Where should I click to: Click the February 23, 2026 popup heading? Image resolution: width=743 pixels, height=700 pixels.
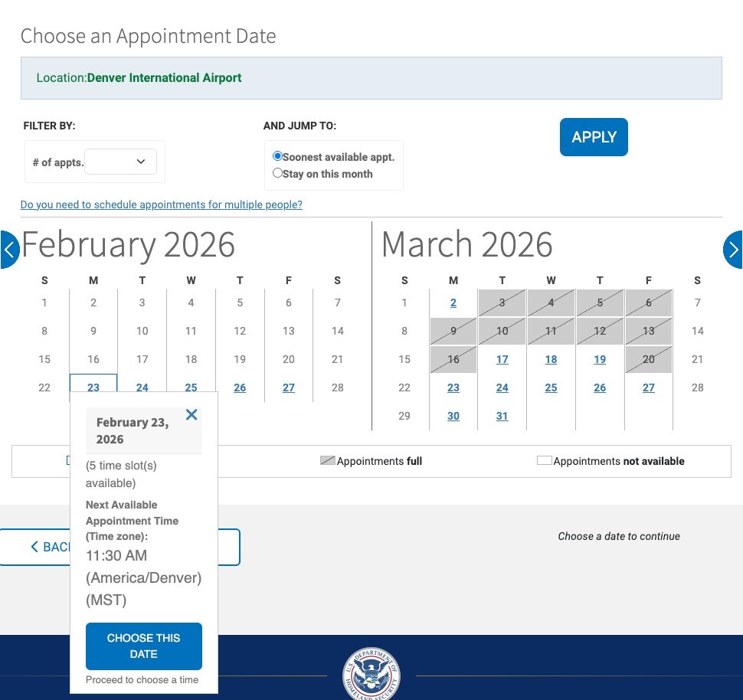(x=133, y=430)
